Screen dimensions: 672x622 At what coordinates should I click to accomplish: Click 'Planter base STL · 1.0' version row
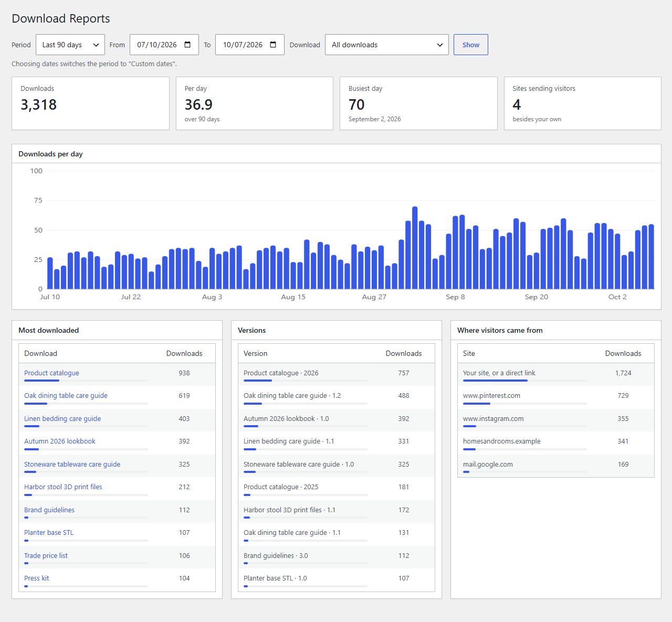337,580
